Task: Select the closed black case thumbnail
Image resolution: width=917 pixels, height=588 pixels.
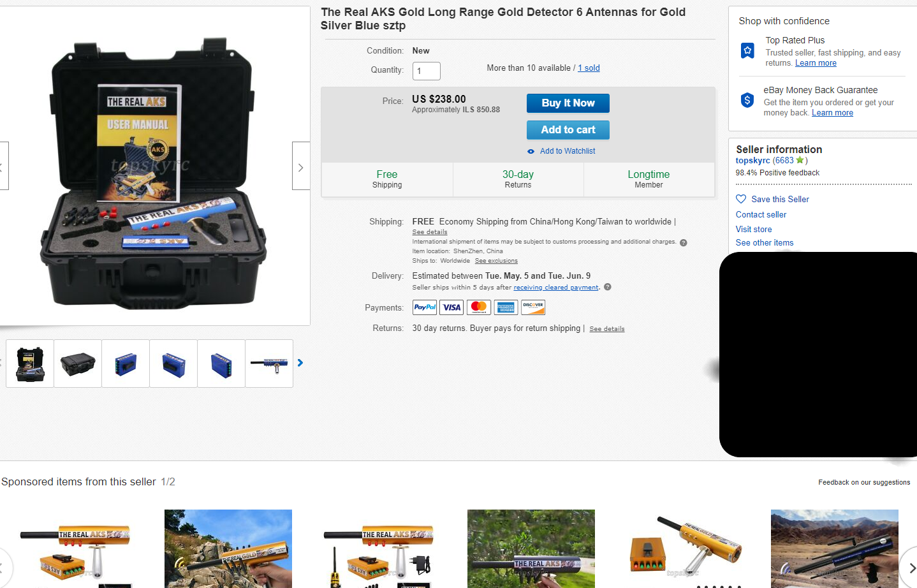Action: coord(78,364)
